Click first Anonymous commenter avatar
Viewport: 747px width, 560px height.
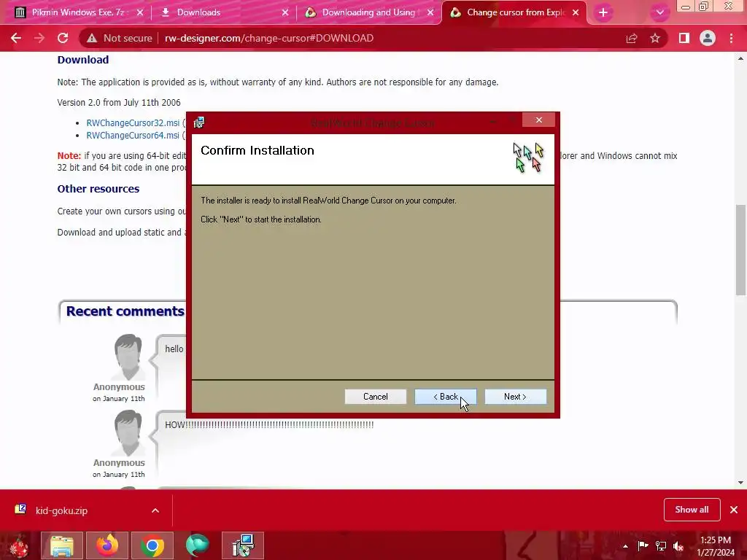coord(128,357)
